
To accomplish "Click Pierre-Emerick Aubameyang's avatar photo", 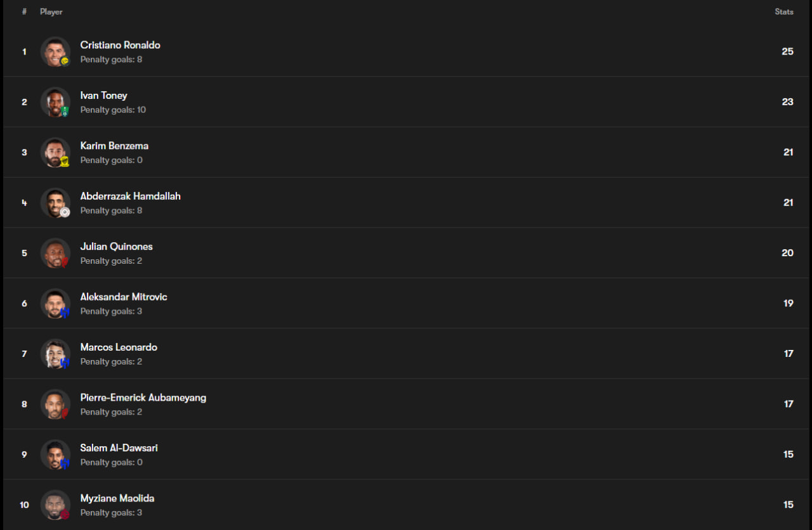I will click(x=55, y=404).
